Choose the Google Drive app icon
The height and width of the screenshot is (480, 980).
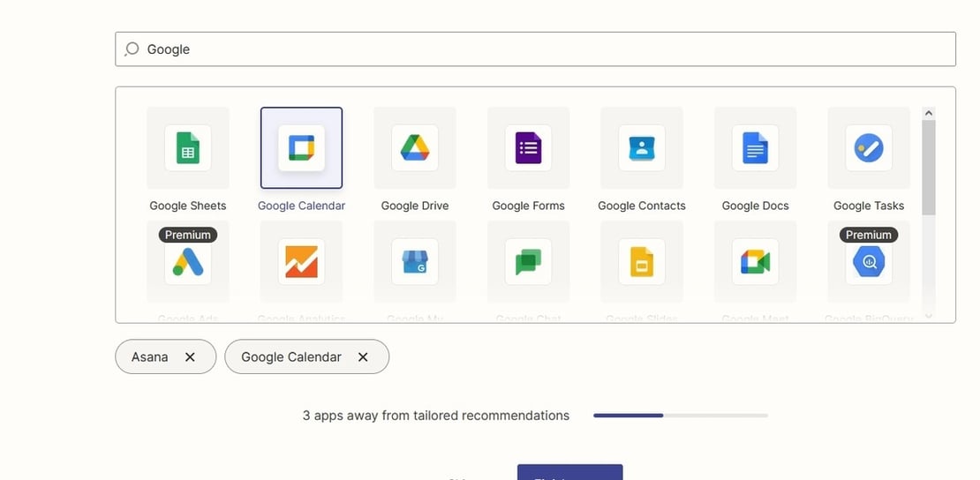tap(414, 148)
